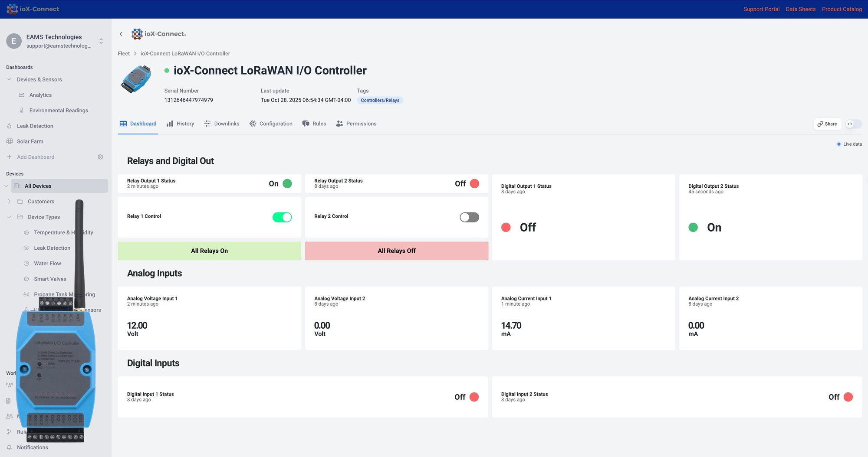Turn off Relay 1 Control toggle
868x457 pixels.
(x=282, y=217)
